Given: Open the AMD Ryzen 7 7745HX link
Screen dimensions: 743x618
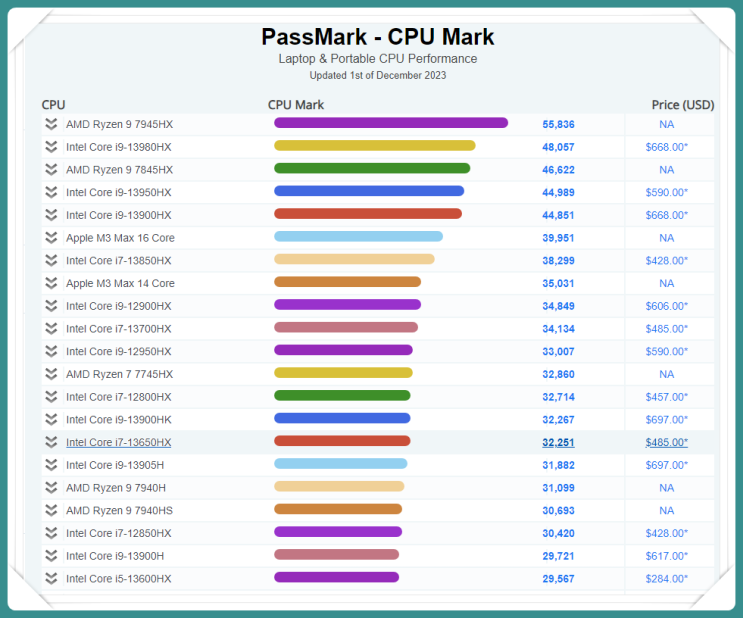Looking at the screenshot, I should click(119, 374).
